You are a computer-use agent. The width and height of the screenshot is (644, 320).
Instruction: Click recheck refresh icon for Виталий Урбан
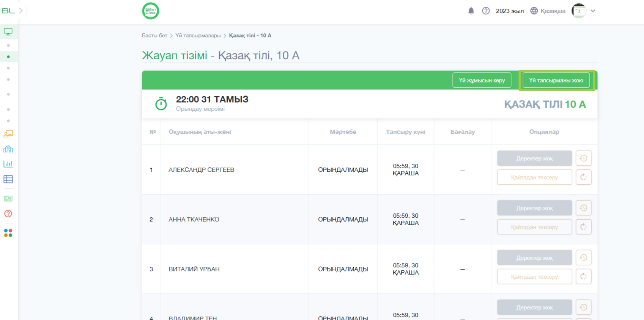[x=584, y=276]
